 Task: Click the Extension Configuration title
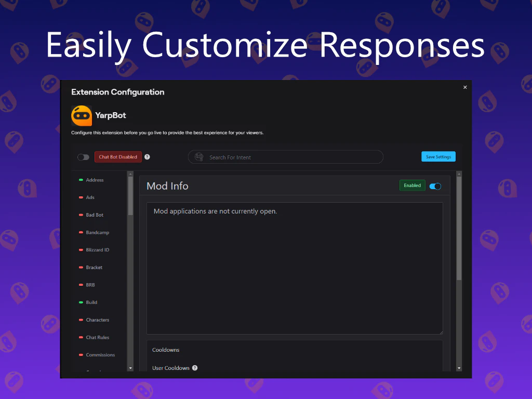pyautogui.click(x=118, y=92)
